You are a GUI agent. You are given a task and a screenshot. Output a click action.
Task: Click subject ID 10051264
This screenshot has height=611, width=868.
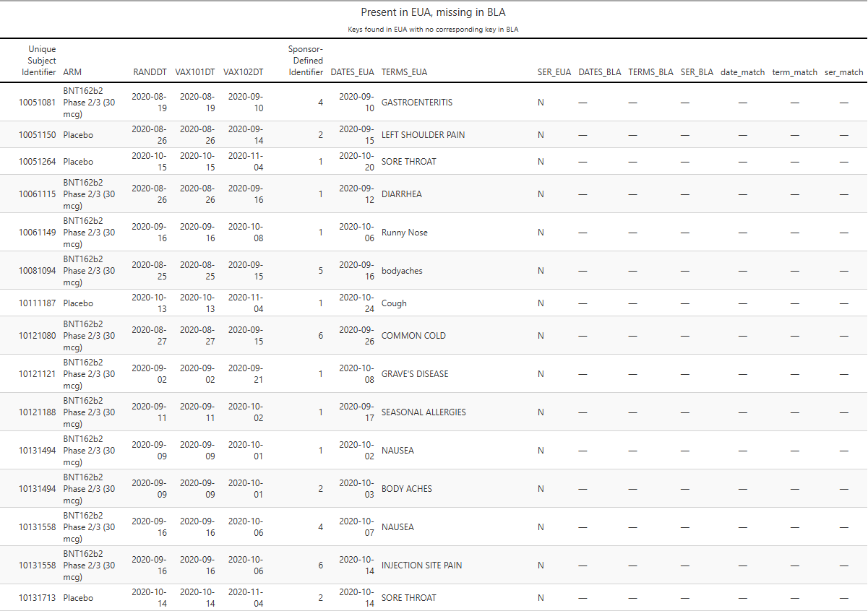tap(37, 162)
